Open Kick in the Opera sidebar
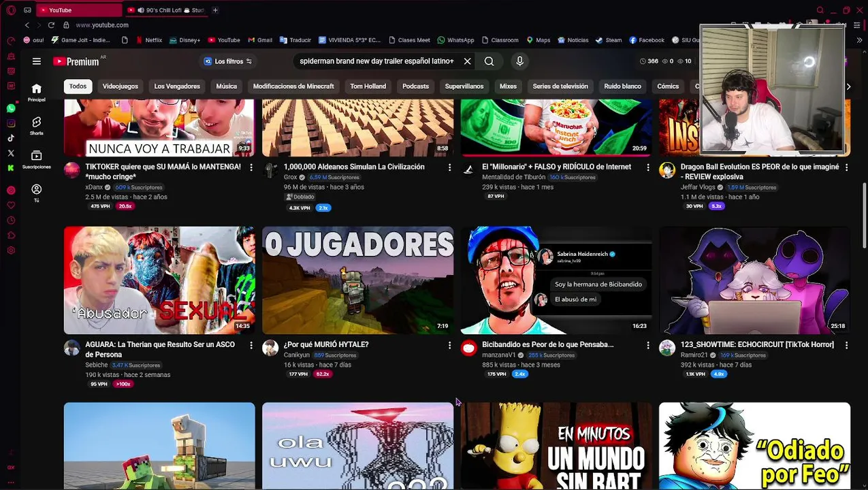 [11, 167]
